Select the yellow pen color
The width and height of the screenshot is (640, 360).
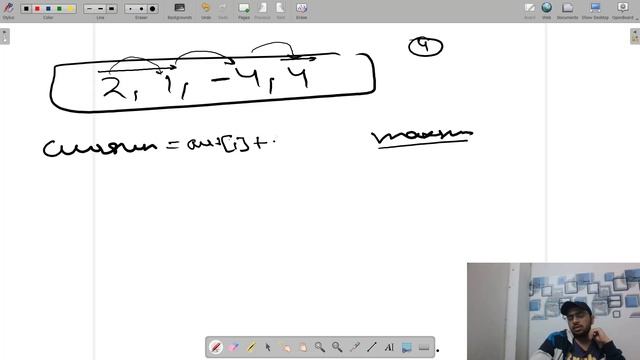[x=70, y=9]
